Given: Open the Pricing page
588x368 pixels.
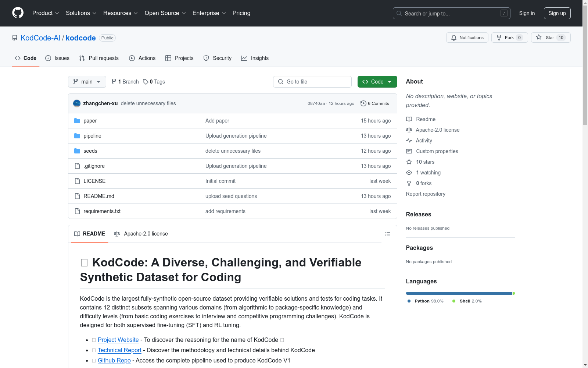Looking at the screenshot, I should 241,13.
